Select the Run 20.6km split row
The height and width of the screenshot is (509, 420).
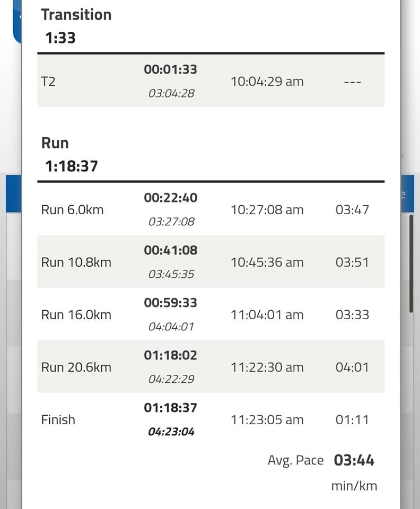click(x=211, y=366)
